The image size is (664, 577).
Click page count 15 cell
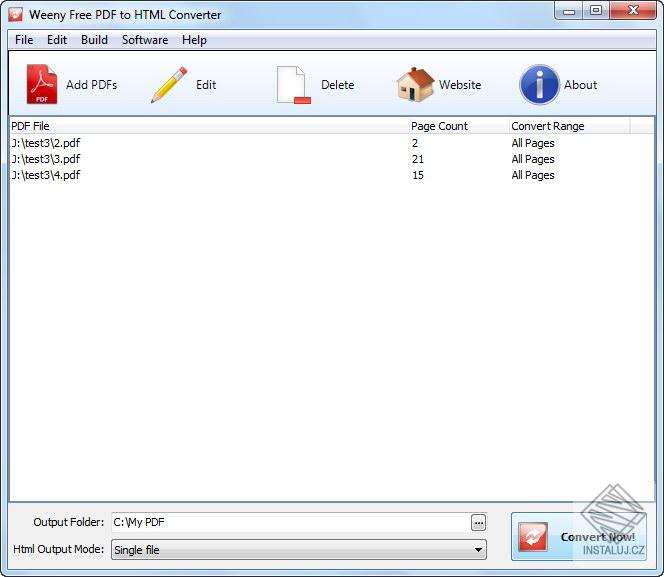[418, 175]
